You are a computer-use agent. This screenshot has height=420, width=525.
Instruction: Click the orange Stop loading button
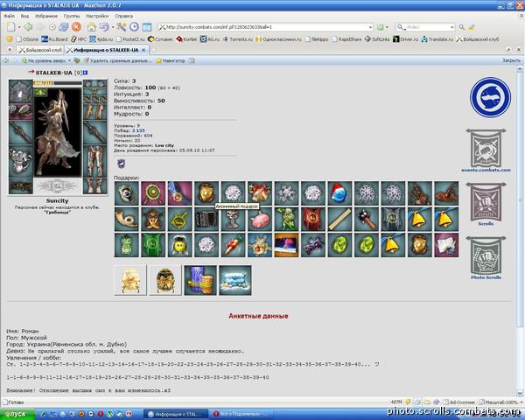pyautogui.click(x=76, y=27)
